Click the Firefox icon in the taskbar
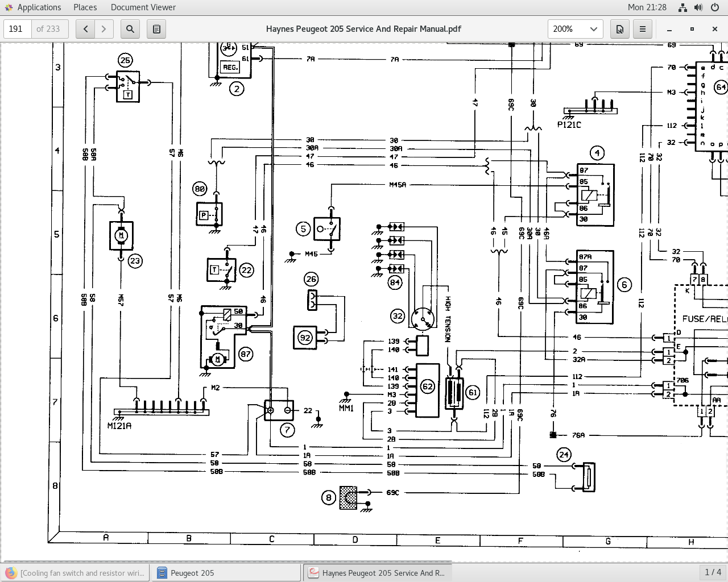 [x=11, y=573]
